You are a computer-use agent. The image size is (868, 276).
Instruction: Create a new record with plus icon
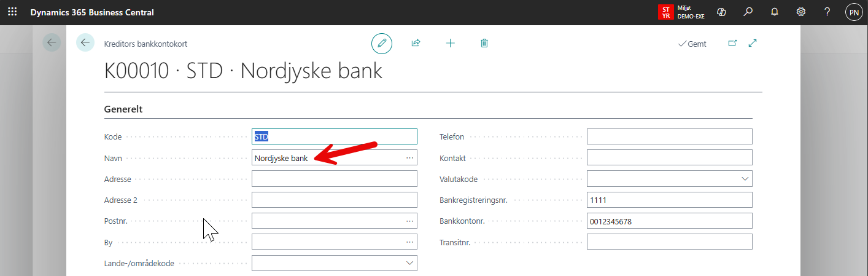pyautogui.click(x=450, y=43)
